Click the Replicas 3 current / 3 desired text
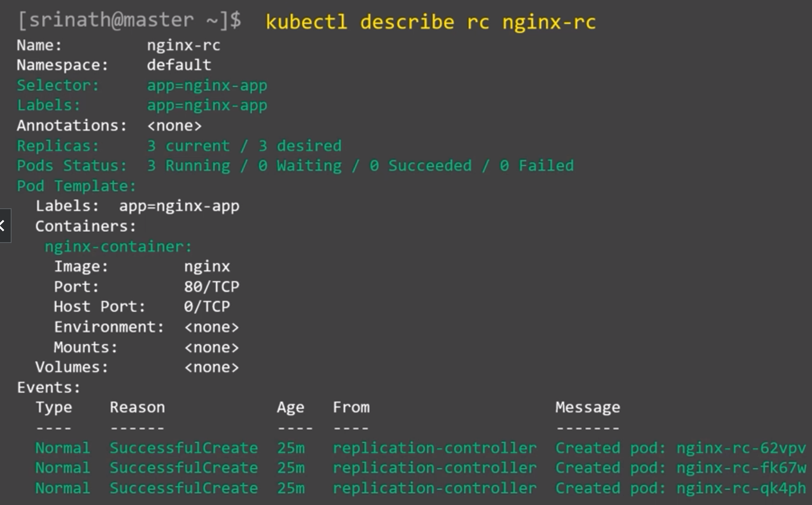This screenshot has width=812, height=505. tap(244, 146)
